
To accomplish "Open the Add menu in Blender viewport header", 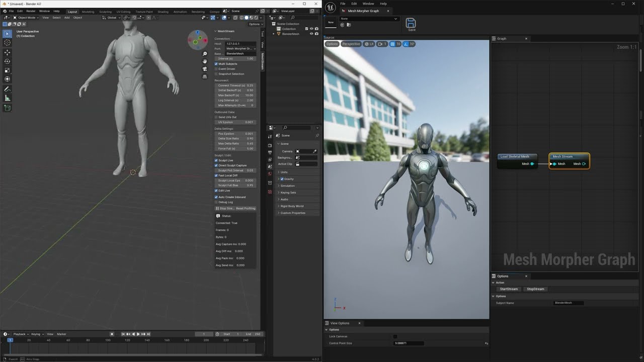I will (67, 18).
